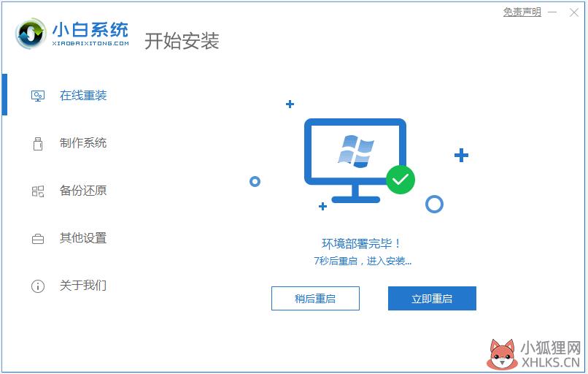Close the 小白系统 window

[x=573, y=12]
